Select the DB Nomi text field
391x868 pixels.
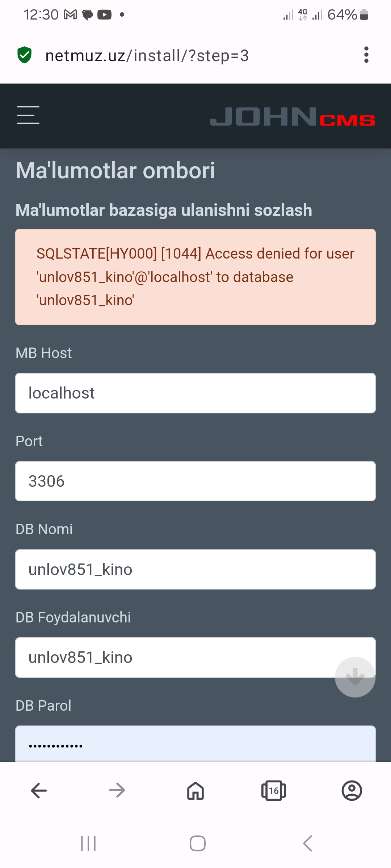[195, 570]
